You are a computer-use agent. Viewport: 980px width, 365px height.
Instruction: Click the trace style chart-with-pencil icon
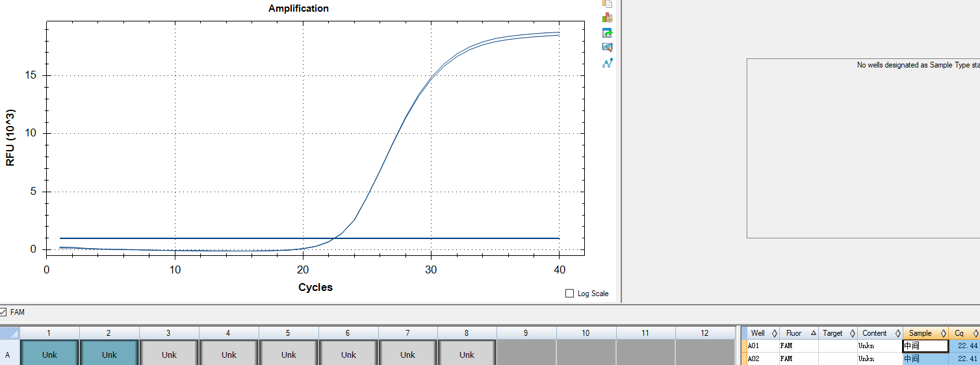(x=608, y=47)
